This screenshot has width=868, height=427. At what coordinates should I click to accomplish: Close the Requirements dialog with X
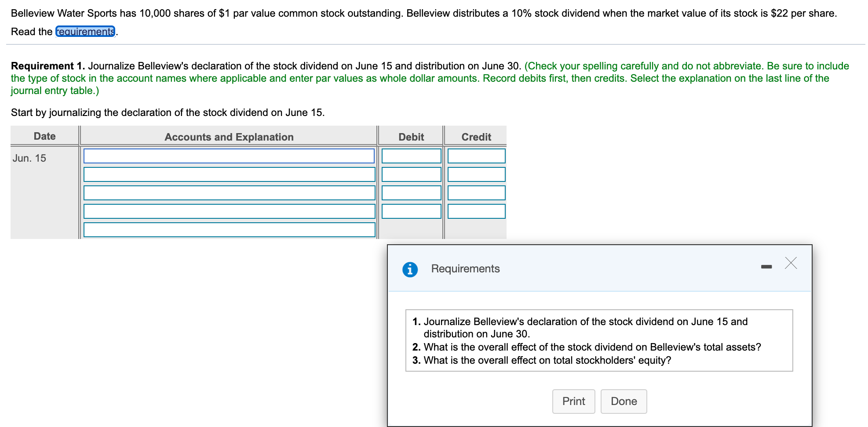[x=791, y=263]
